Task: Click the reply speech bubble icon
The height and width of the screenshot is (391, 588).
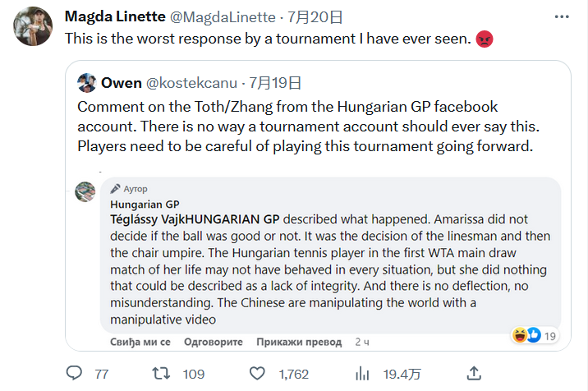Action: point(75,374)
